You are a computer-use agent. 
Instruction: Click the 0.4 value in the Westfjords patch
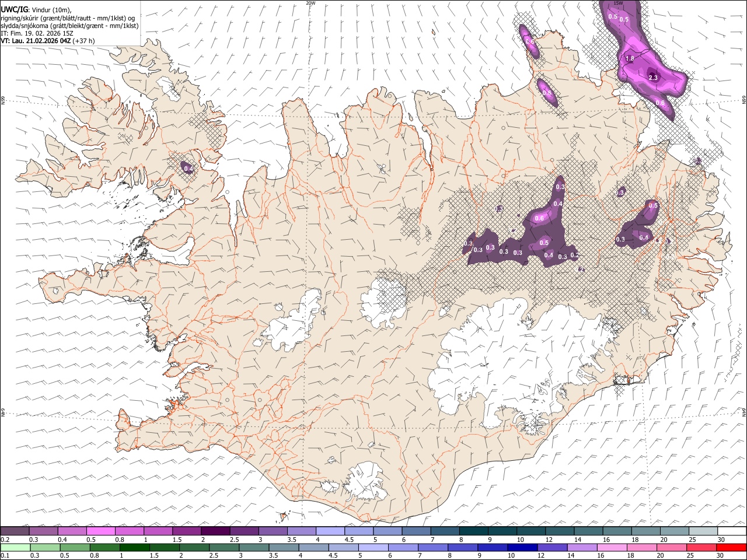(x=188, y=169)
